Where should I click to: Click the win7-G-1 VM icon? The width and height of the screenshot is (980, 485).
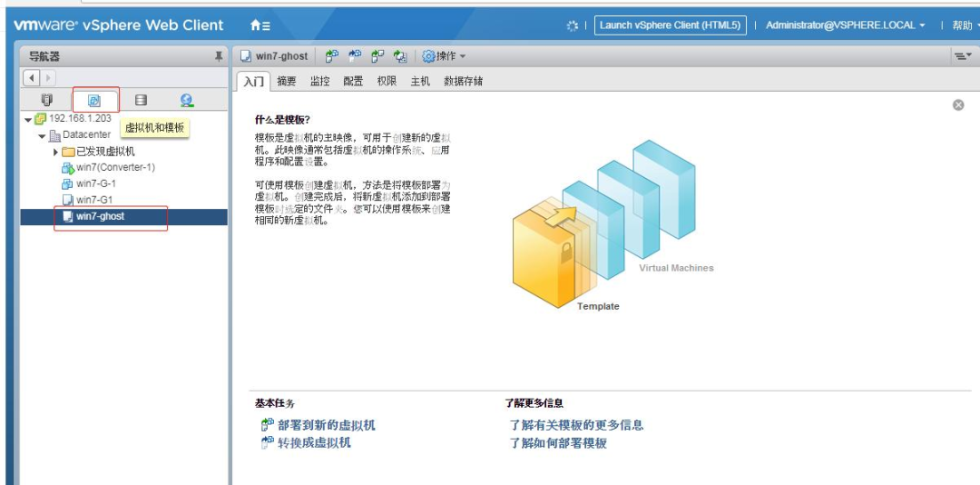pyautogui.click(x=67, y=184)
